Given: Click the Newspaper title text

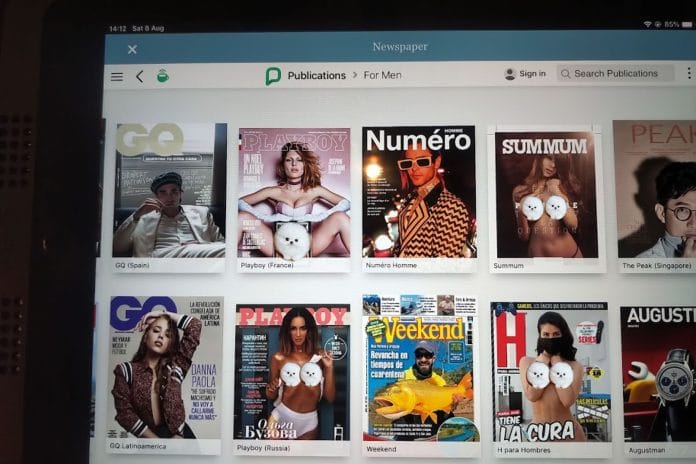Looking at the screenshot, I should 400,47.
